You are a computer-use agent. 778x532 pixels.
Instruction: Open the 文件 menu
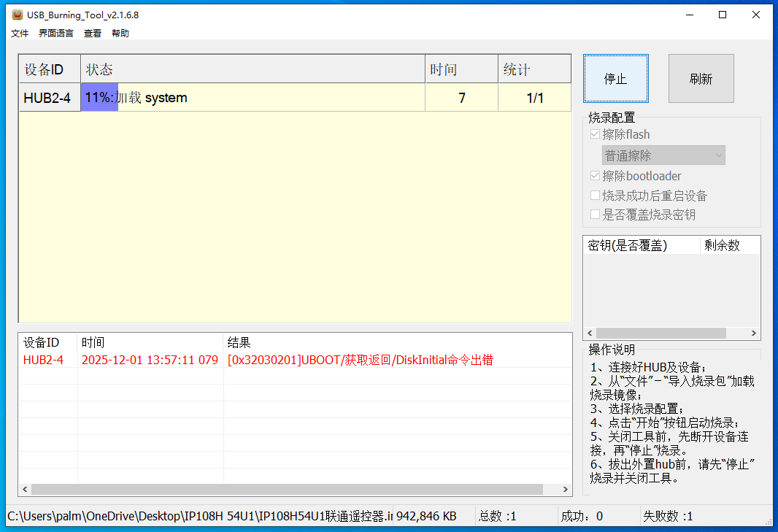point(19,33)
